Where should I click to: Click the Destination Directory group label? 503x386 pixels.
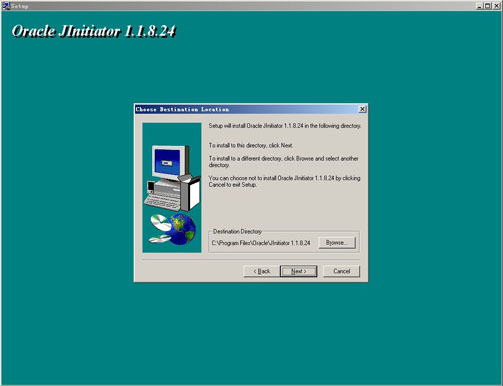(237, 231)
